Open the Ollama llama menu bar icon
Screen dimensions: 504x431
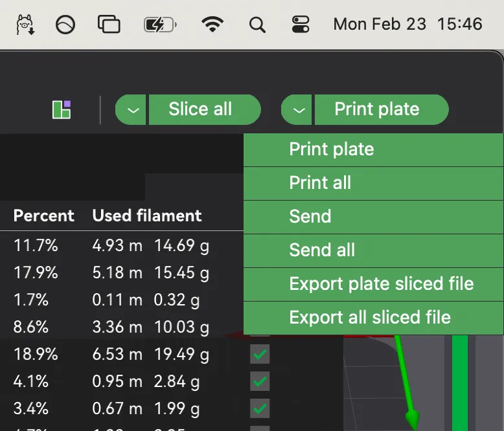click(x=25, y=25)
